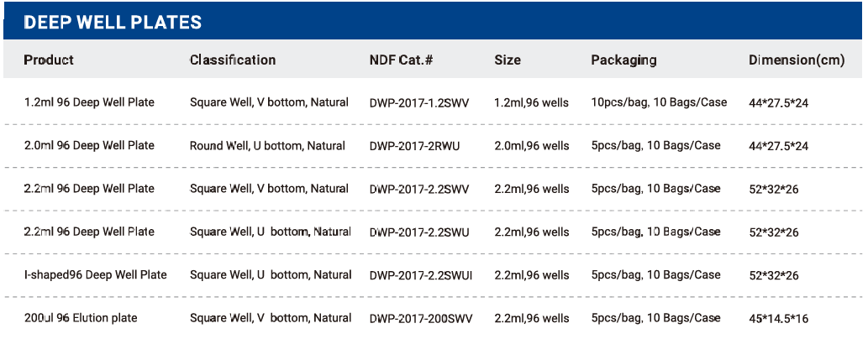Image resolution: width=868 pixels, height=339 pixels.
Task: Click catalog number DWP-2017-2.2SWV
Action: 419,189
